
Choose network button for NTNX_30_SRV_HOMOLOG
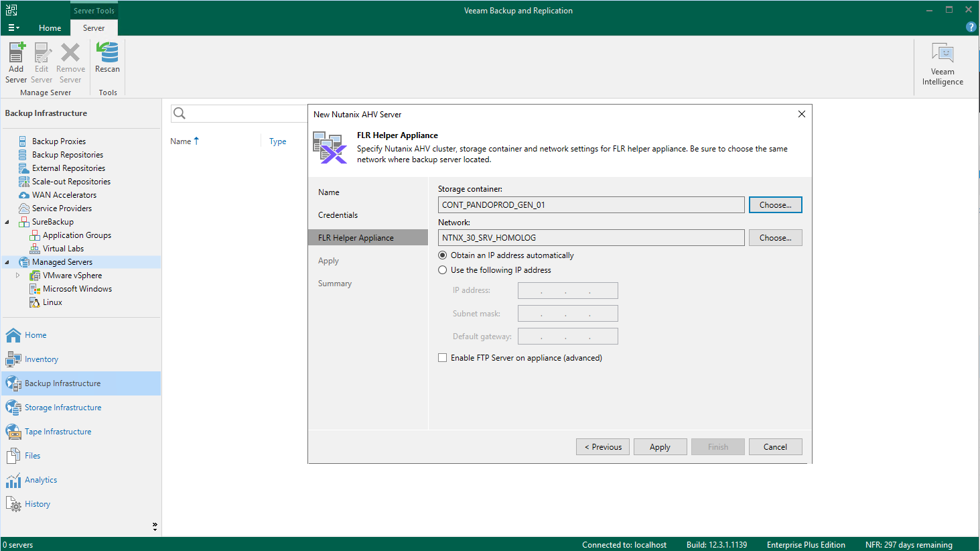click(x=775, y=238)
